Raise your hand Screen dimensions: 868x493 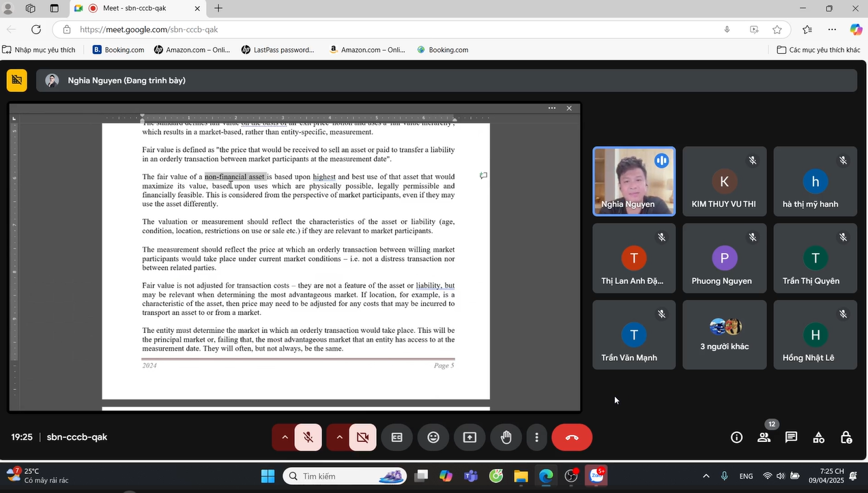click(506, 437)
